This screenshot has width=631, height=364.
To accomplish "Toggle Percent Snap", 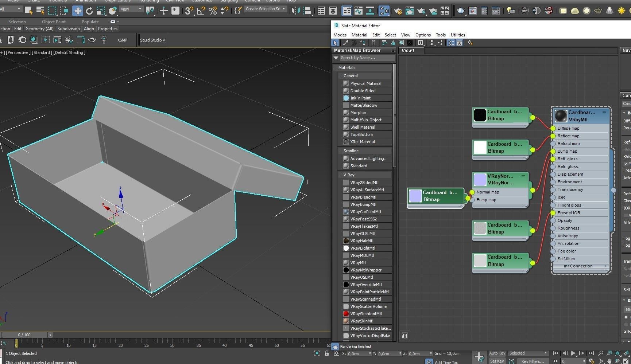I will click(212, 11).
